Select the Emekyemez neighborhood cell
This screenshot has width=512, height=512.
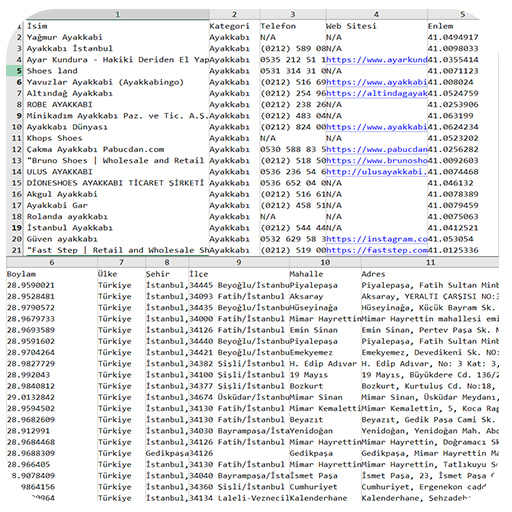(325, 353)
